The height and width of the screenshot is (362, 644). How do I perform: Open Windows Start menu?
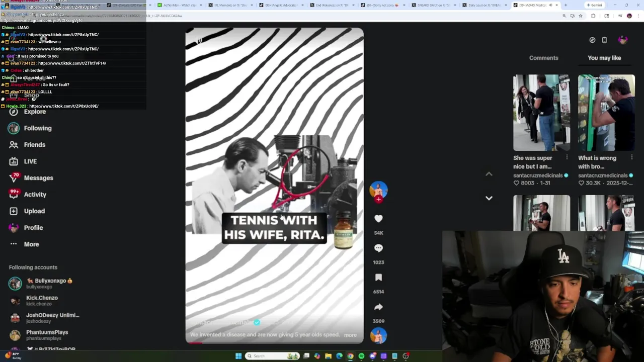click(238, 356)
